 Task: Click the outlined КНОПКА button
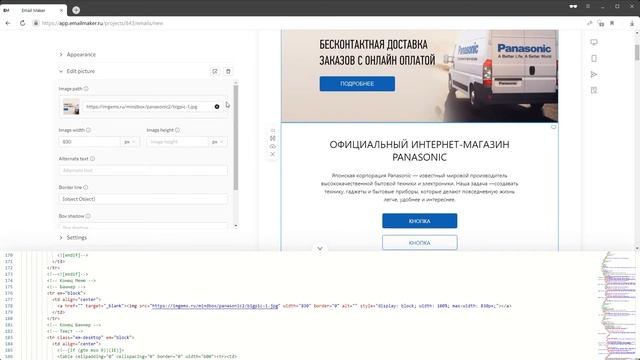(x=420, y=242)
